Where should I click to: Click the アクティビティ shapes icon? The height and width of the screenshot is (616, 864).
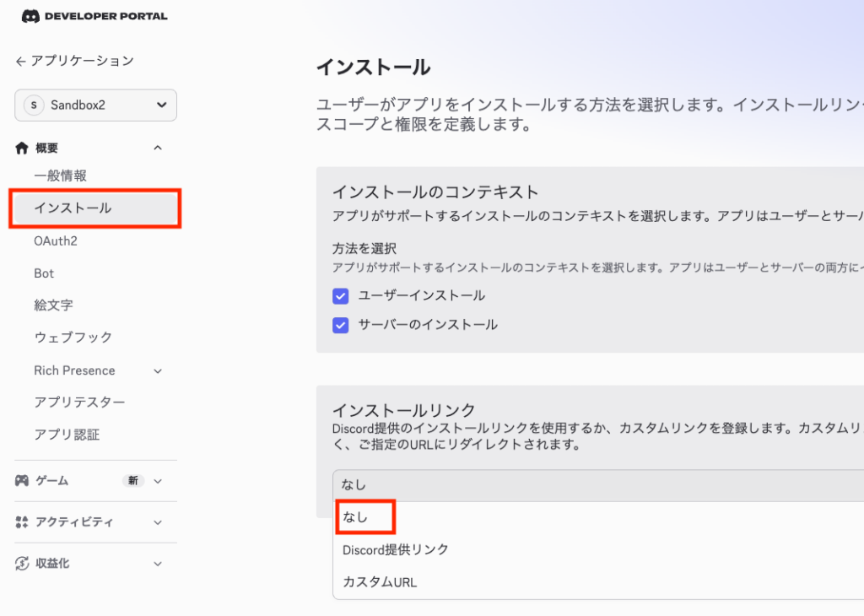tap(22, 522)
